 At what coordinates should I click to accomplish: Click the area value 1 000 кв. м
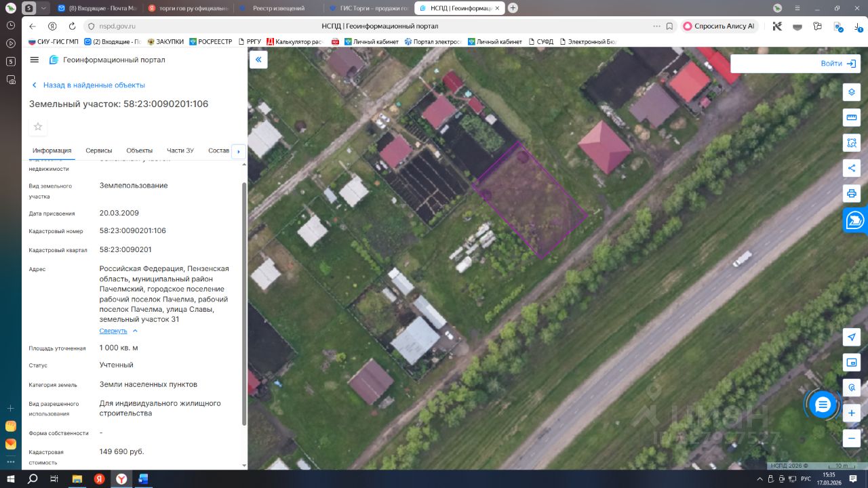[x=119, y=348]
